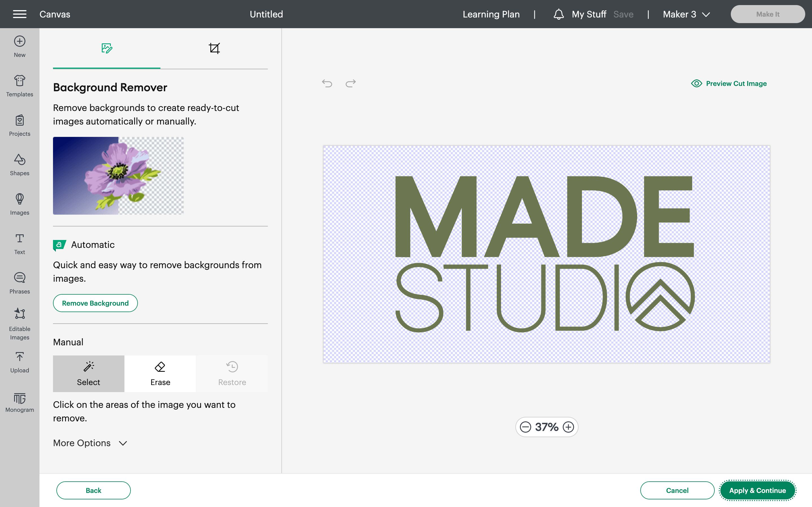812x507 pixels.
Task: Click the Remove Background button
Action: click(x=95, y=303)
